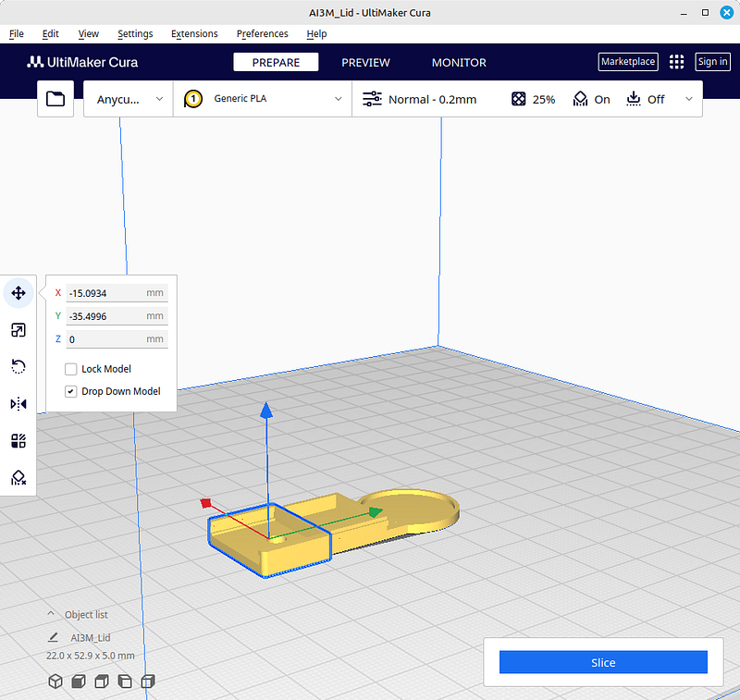Click model dimensions 22.0 x 52.9 x 5.0 mm

(x=90, y=656)
